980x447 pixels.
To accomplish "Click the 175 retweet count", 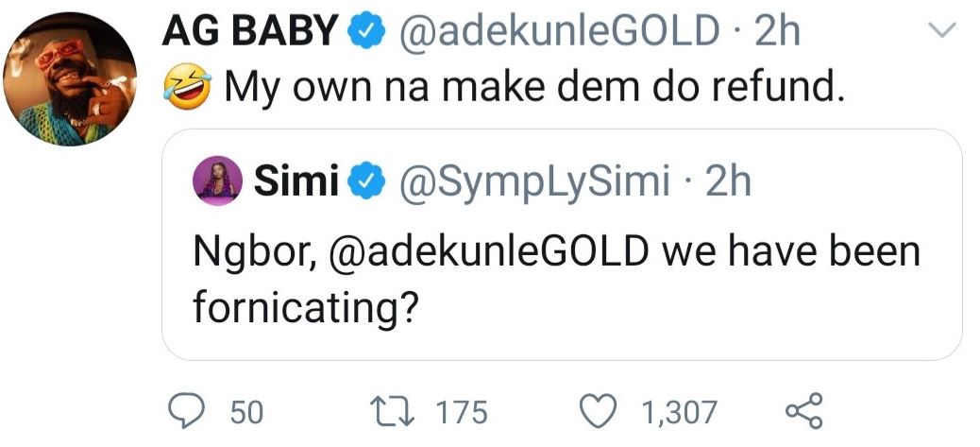I will pyautogui.click(x=462, y=413).
